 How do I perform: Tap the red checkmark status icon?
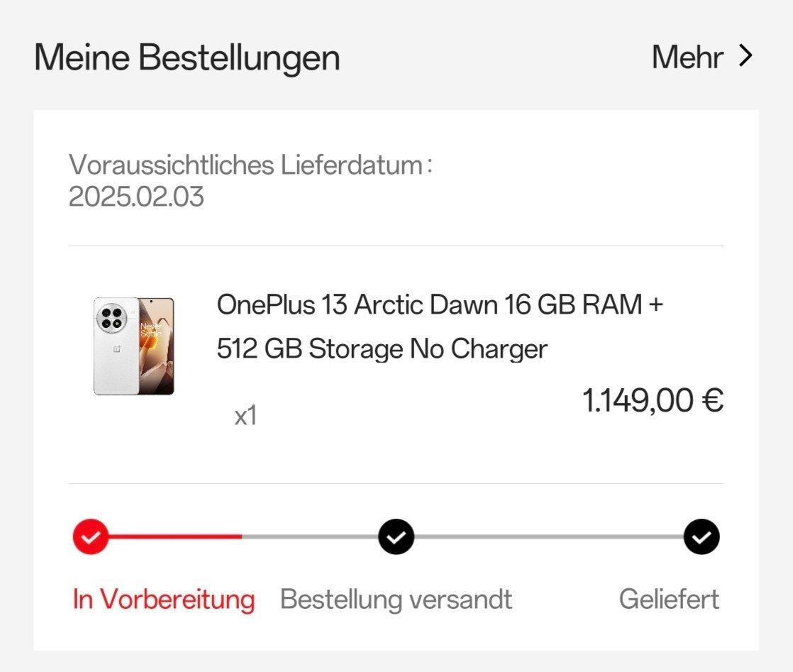coord(91,537)
